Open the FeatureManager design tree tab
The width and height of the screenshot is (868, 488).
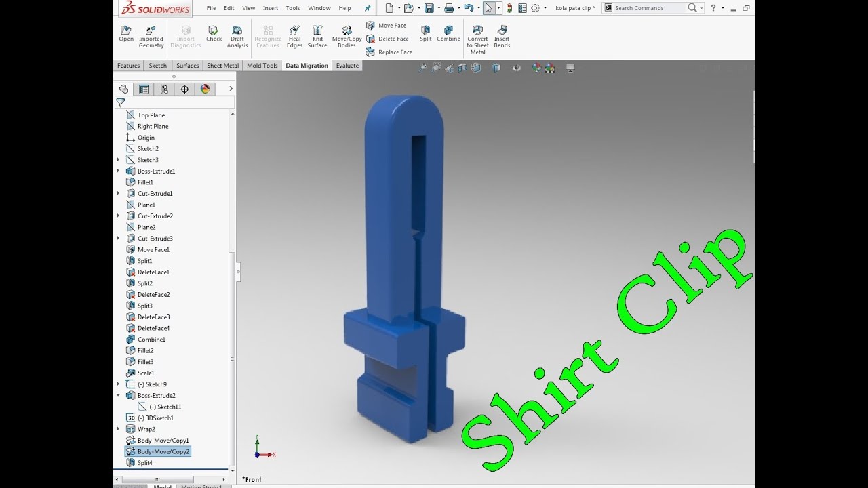(123, 89)
